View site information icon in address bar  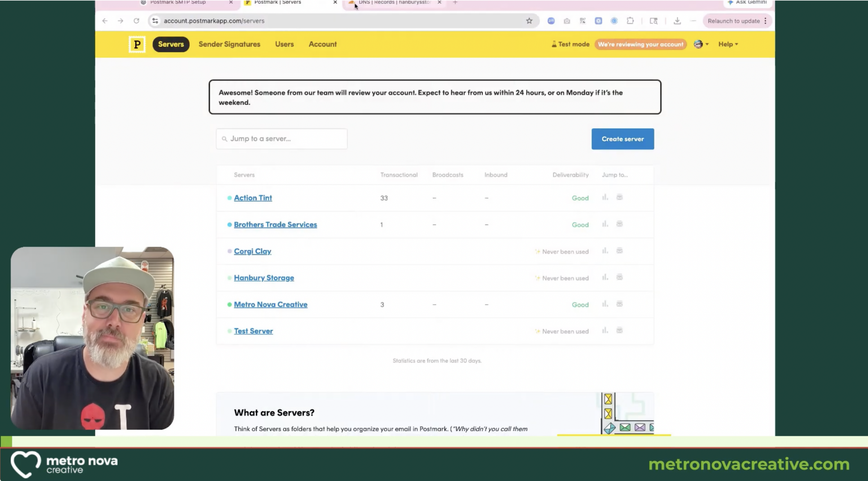(x=155, y=21)
